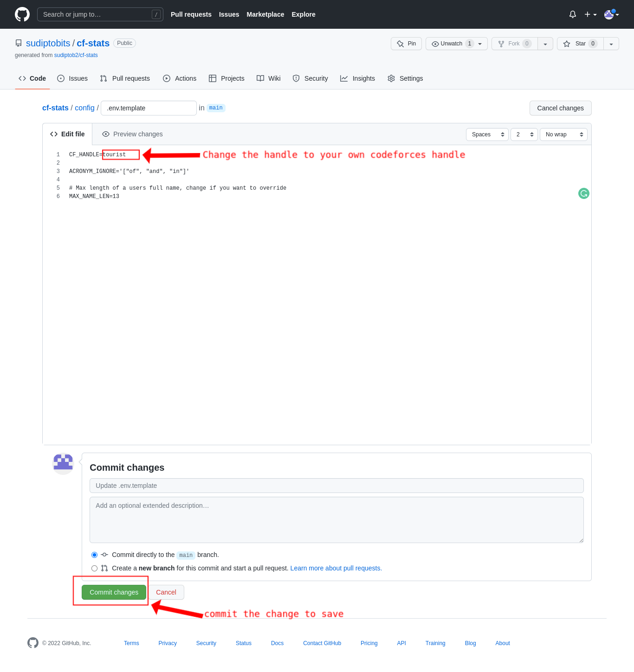The width and height of the screenshot is (634, 672).
Task: Click the cf-stats breadcrumb link
Action: point(55,108)
